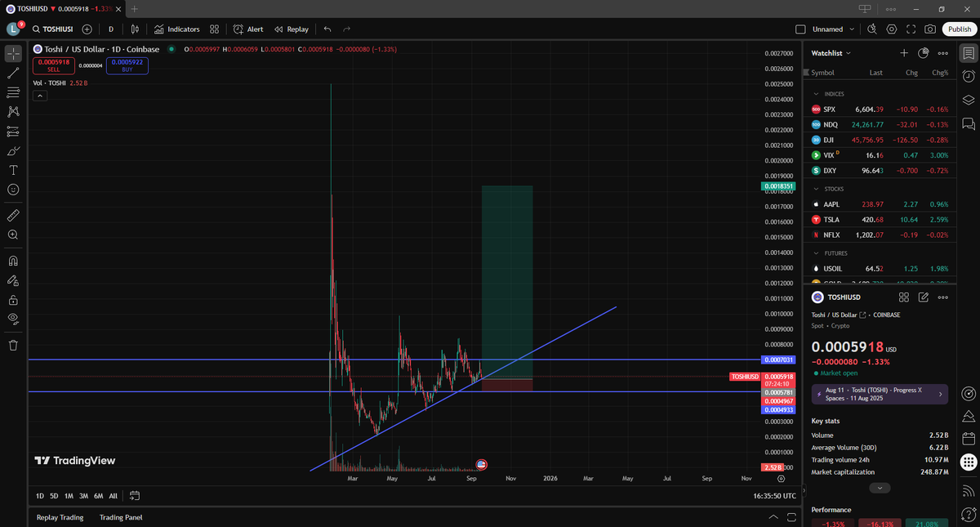Open the Fibonacci and Gann tools
Image resolution: width=980 pixels, height=527 pixels.
13,92
